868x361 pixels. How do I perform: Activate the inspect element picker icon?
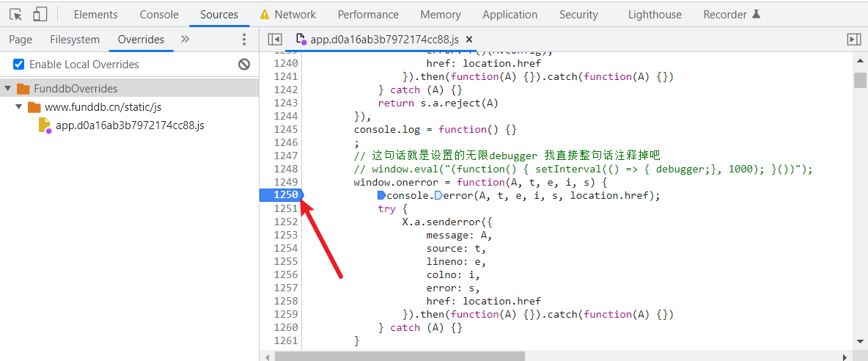(x=16, y=15)
